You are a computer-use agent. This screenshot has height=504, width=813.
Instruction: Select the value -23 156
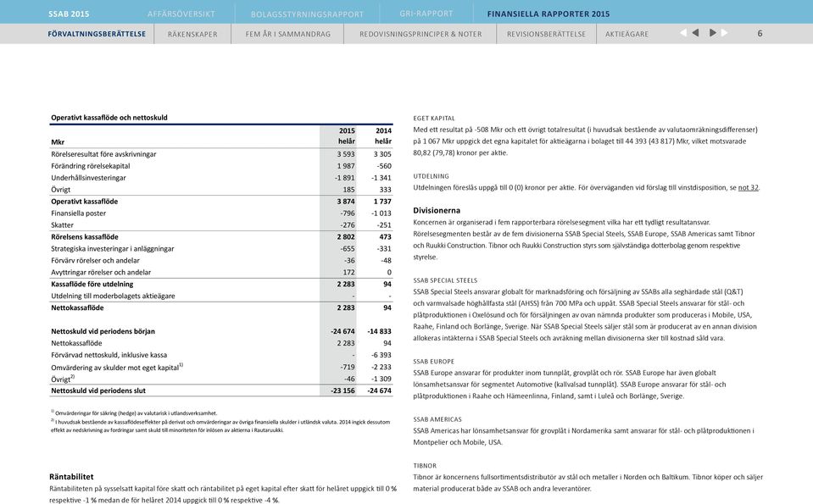click(x=342, y=390)
